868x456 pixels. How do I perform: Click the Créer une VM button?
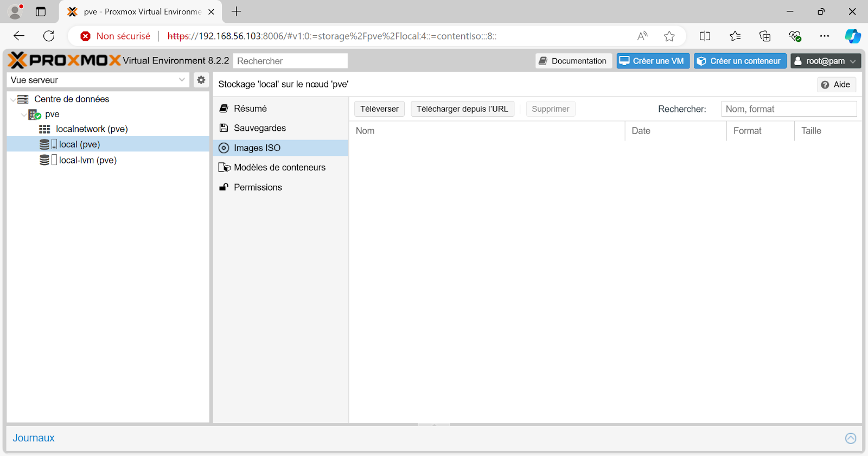click(653, 61)
